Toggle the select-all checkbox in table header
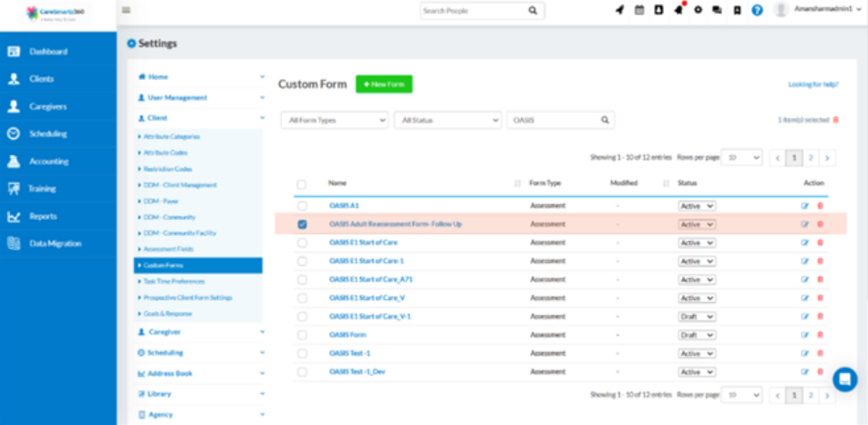The width and height of the screenshot is (868, 425). 301,184
